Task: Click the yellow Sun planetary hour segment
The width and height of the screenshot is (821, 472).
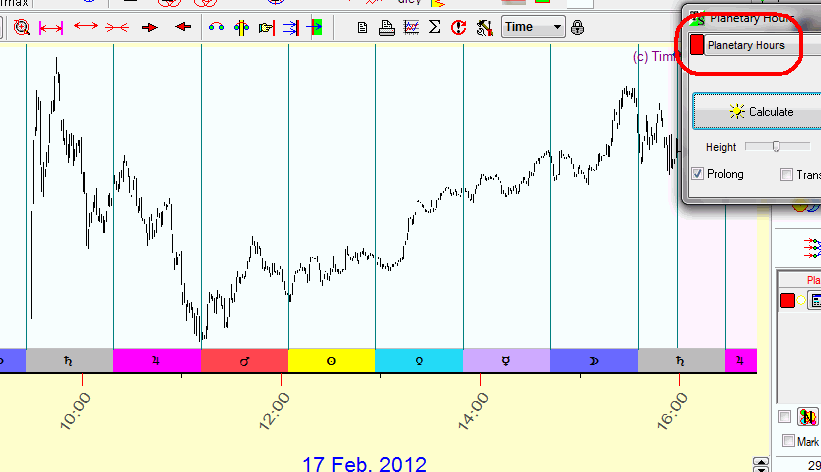Action: [331, 361]
